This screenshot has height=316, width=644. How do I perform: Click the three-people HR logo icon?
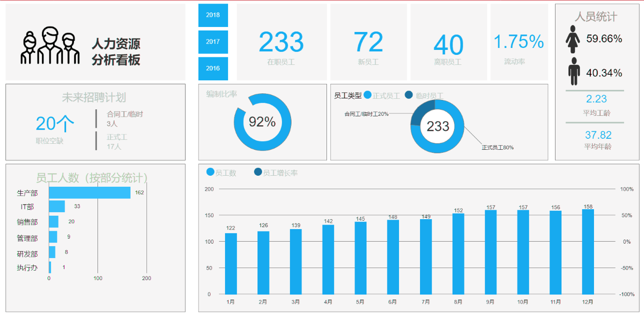click(50, 45)
